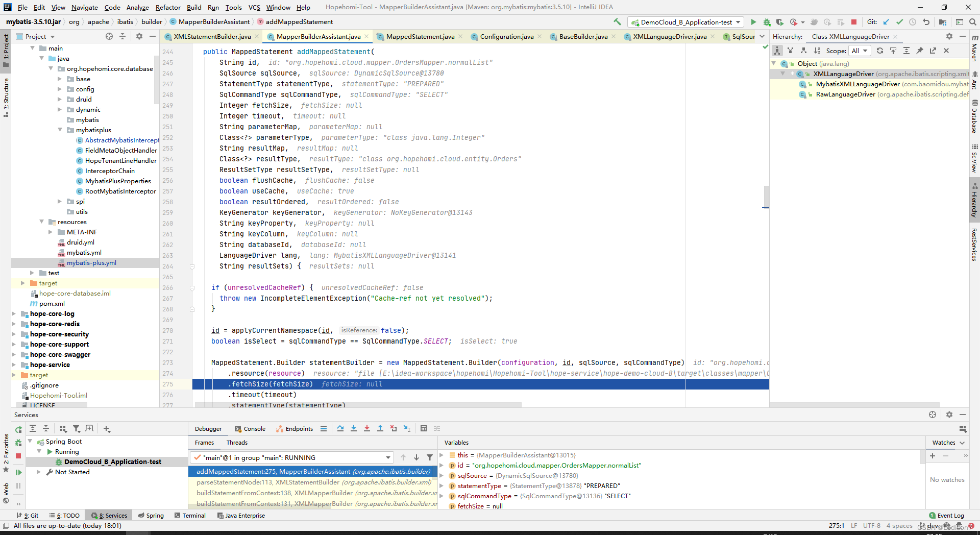The width and height of the screenshot is (980, 535).
Task: Click the Run with Coverage icon
Action: [780, 22]
